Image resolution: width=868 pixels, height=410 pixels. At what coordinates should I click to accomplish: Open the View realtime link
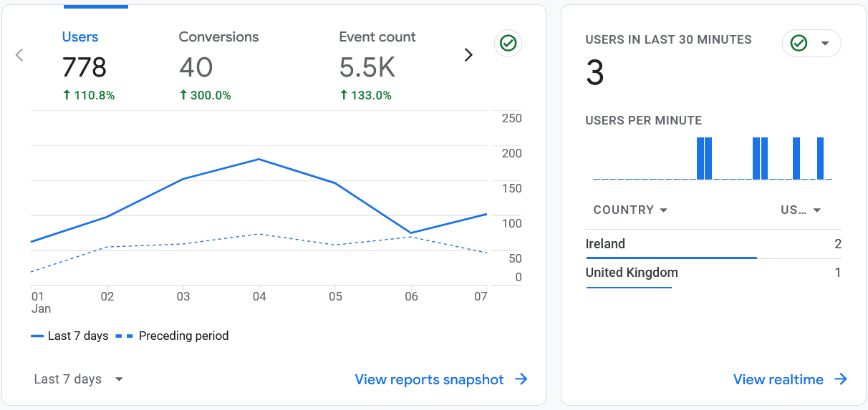point(790,379)
